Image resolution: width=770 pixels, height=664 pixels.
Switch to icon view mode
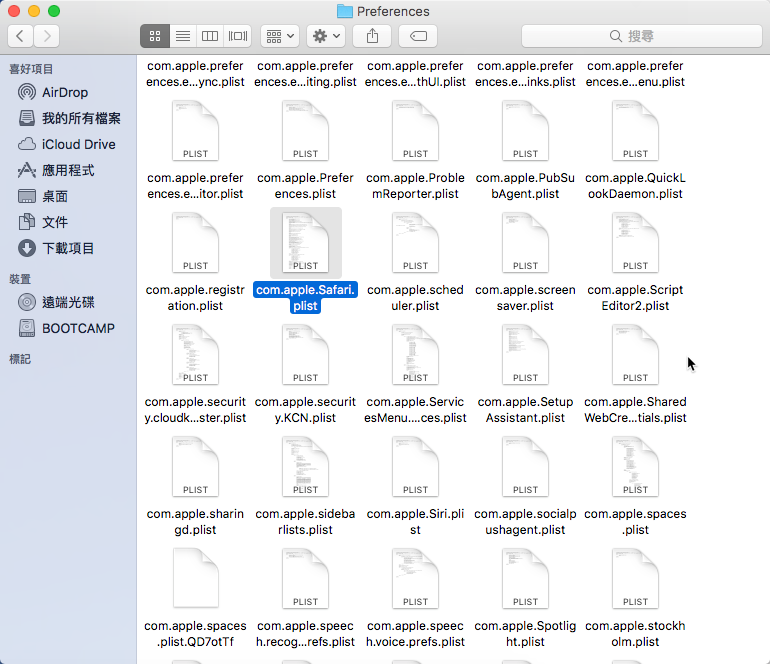point(155,36)
